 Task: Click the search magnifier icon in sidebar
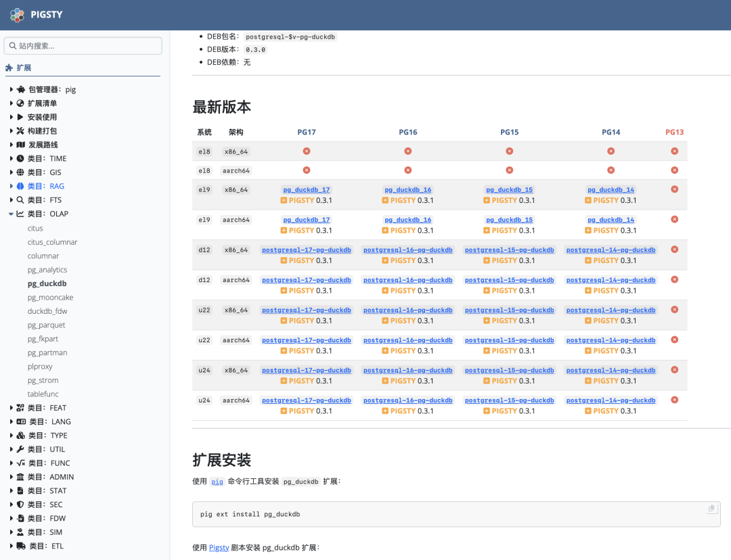(x=13, y=46)
